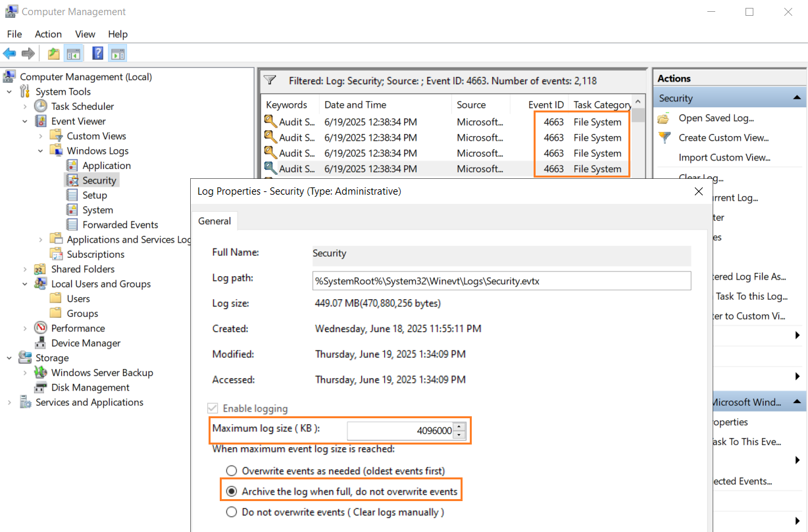Click Import Custom View action link
Image resolution: width=808 pixels, height=532 pixels.
(724, 157)
